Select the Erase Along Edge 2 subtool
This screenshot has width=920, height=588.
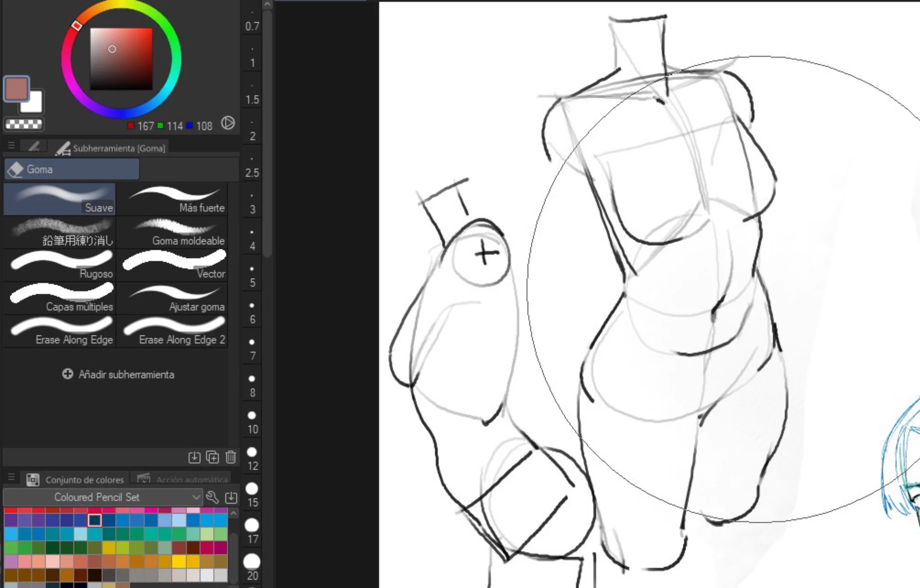point(172,331)
